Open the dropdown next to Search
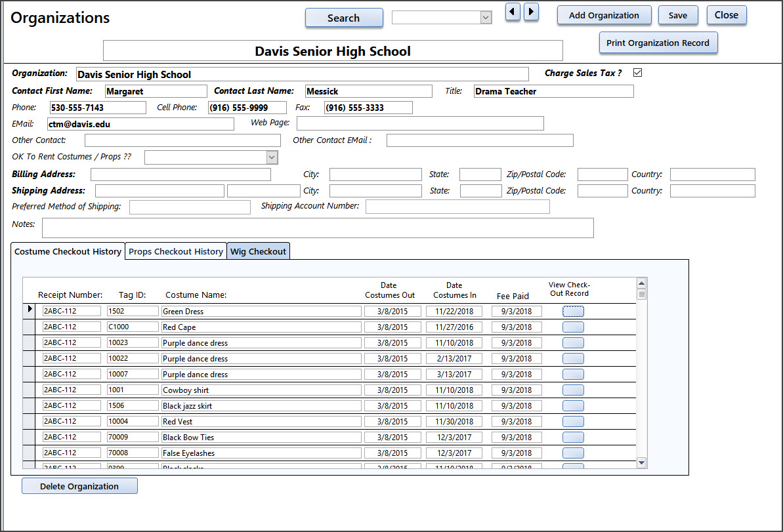The width and height of the screenshot is (783, 532). [486, 18]
